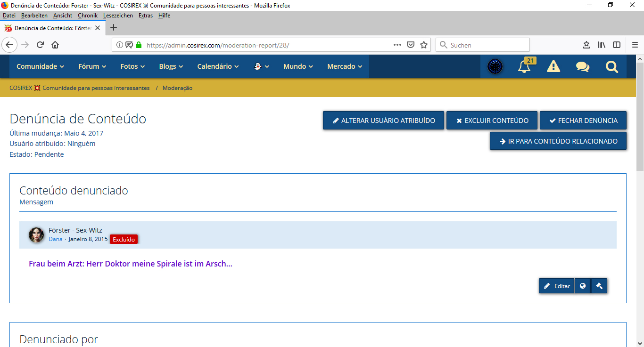Click the gavel moderation icon on message
The height and width of the screenshot is (347, 644).
(x=599, y=286)
